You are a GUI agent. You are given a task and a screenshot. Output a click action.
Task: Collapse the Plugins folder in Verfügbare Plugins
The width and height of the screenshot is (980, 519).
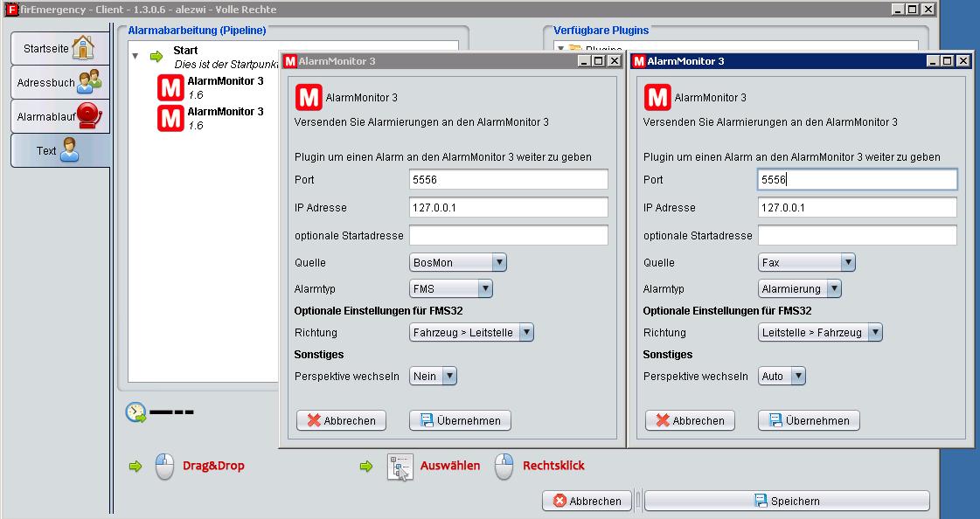(560, 48)
